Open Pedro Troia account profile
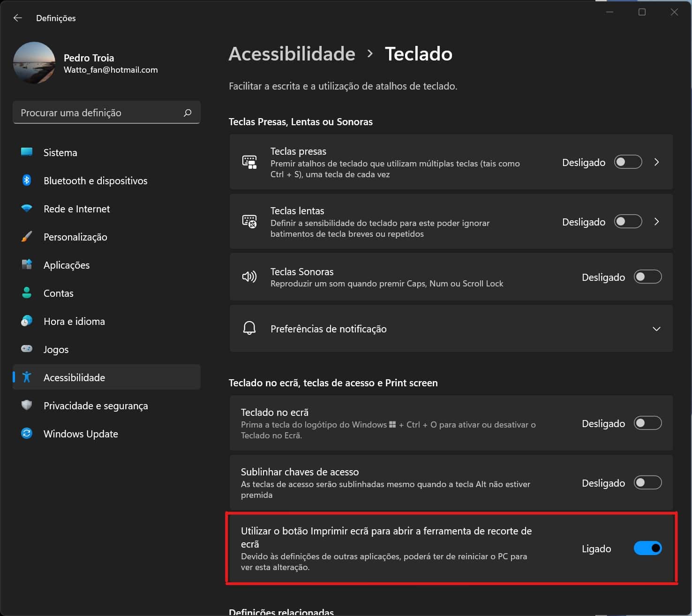 coord(89,63)
